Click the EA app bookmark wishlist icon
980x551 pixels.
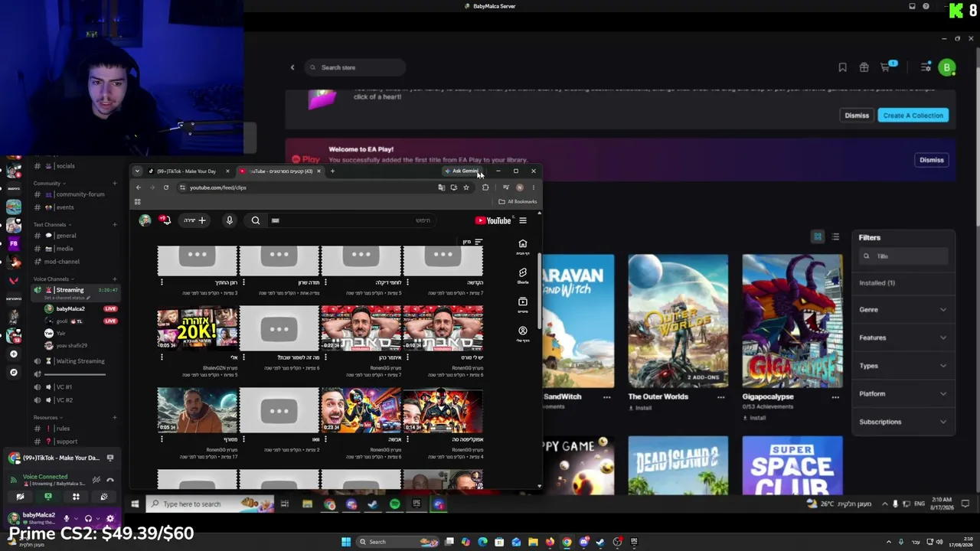coord(842,67)
